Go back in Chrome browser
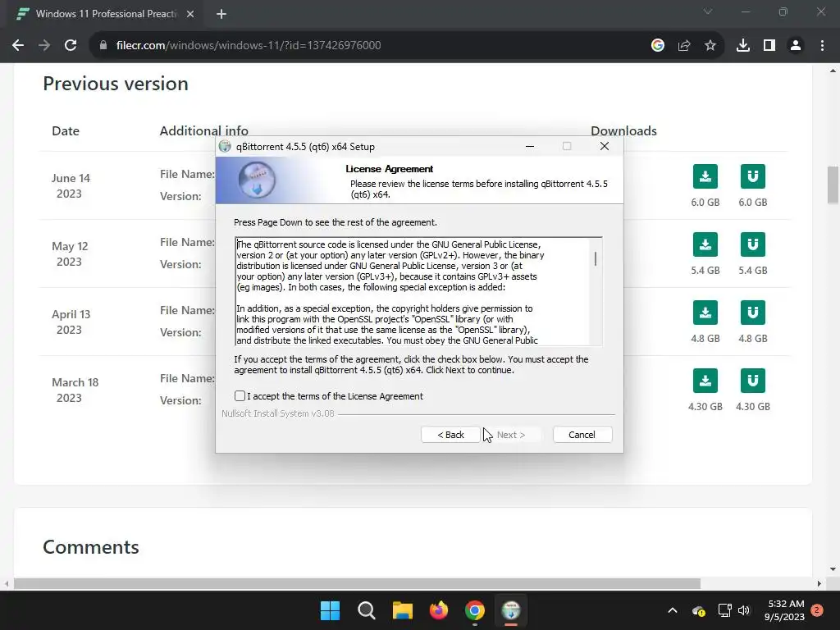The image size is (840, 630). pos(18,45)
